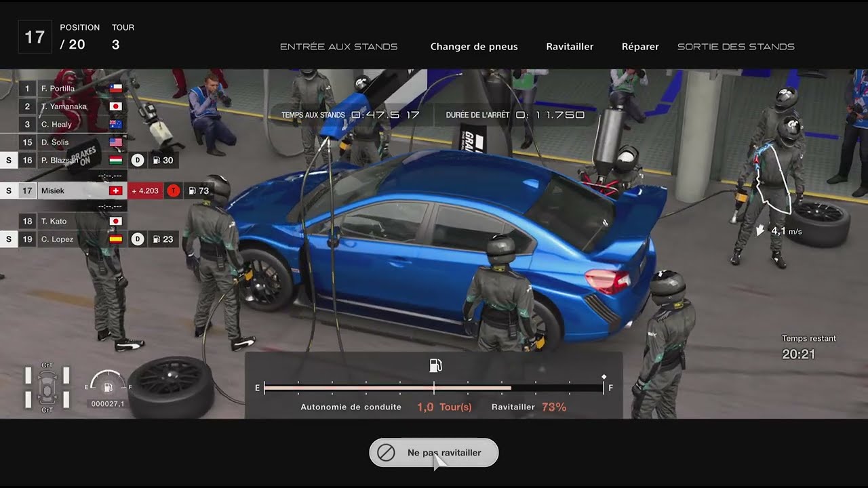Image resolution: width=868 pixels, height=488 pixels.
Task: Select D. Solis row in leaderboard
Action: click(73, 142)
